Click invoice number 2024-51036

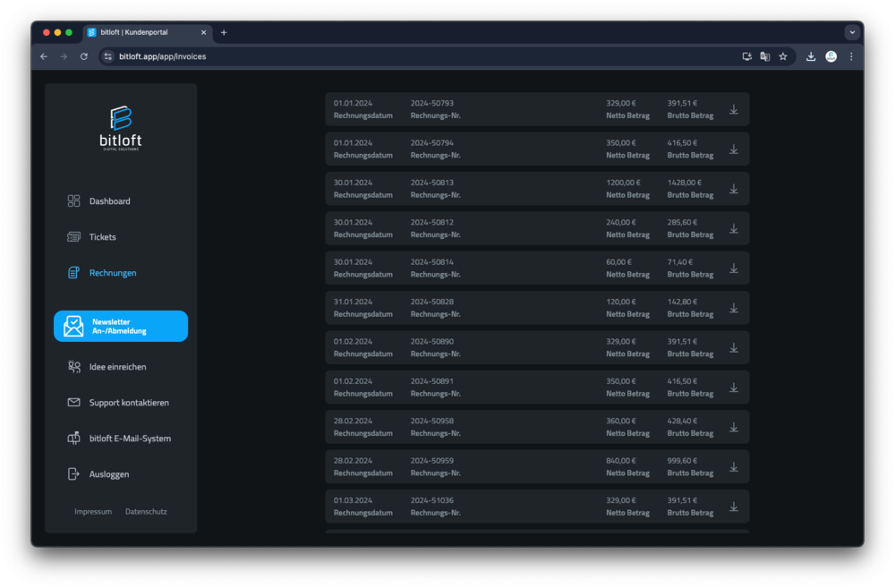tap(432, 500)
